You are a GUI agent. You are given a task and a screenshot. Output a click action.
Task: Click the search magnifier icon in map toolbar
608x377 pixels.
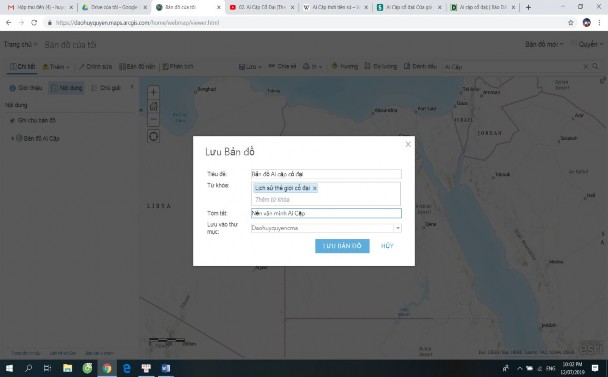[x=595, y=66]
